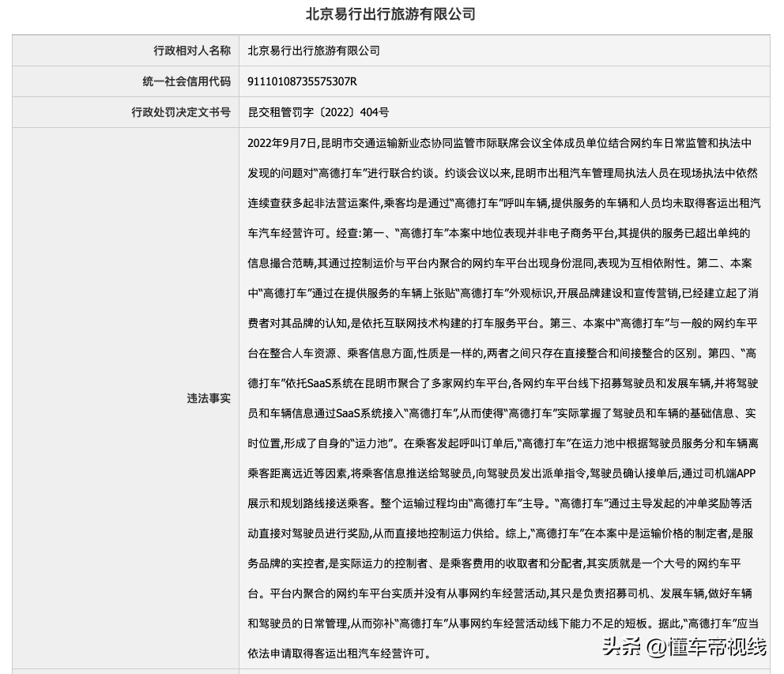Click the line starting 动直接对驾驶员进行奖励
Viewport: 784px width, 674px height.
pyautogui.click(x=500, y=533)
